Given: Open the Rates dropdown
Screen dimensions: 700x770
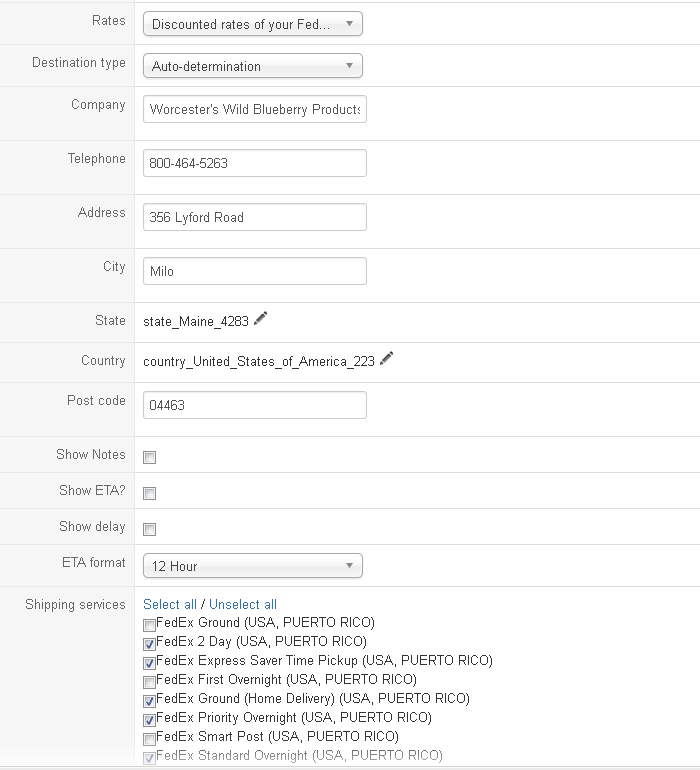Looking at the screenshot, I should 252,24.
